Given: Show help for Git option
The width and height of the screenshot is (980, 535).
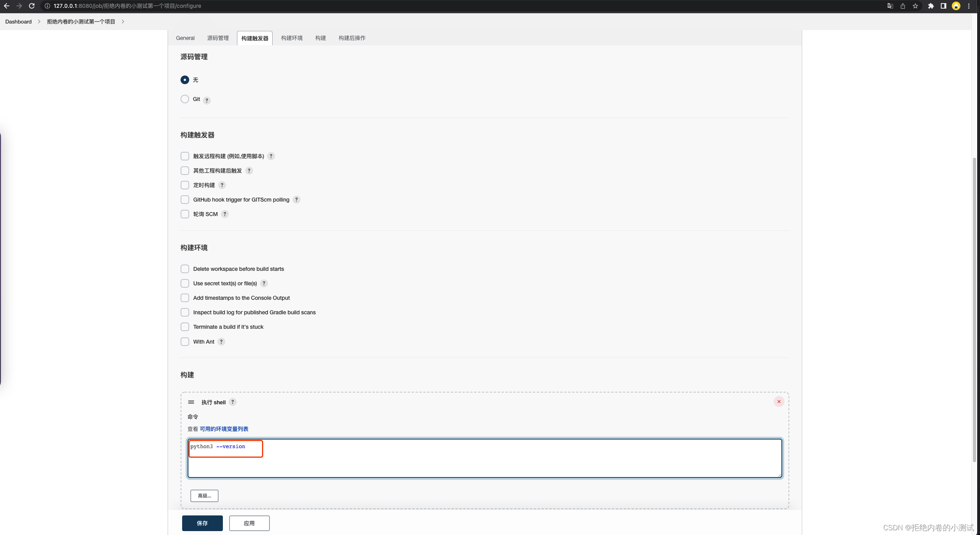Looking at the screenshot, I should [x=207, y=101].
